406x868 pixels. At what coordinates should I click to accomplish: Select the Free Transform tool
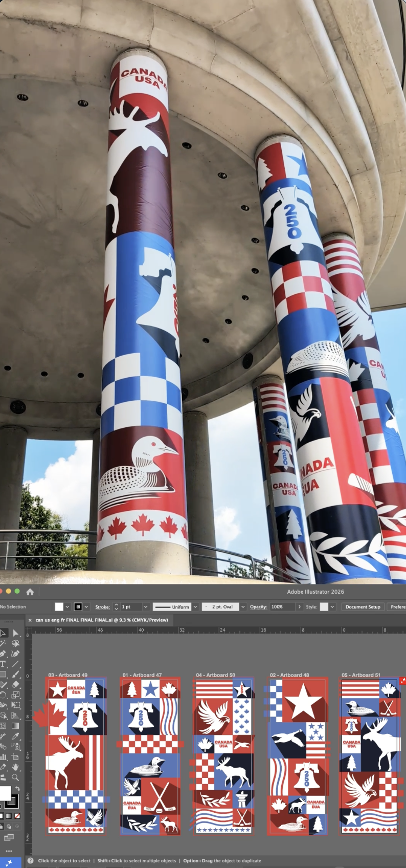pos(15,705)
